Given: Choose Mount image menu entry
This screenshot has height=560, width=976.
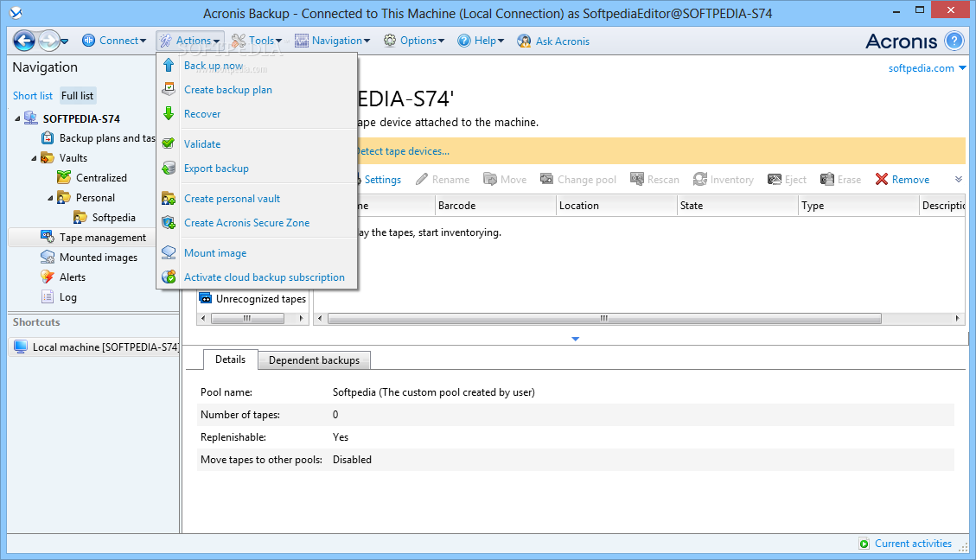Looking at the screenshot, I should point(215,253).
